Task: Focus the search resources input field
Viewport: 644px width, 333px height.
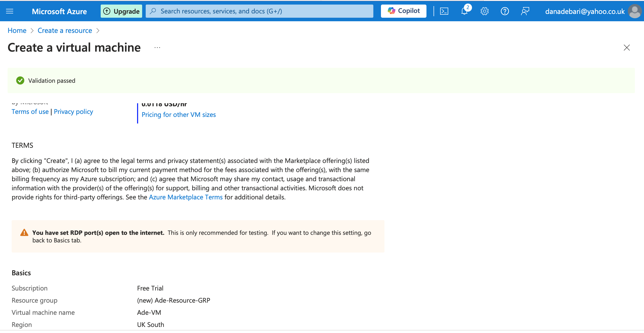Action: click(259, 11)
